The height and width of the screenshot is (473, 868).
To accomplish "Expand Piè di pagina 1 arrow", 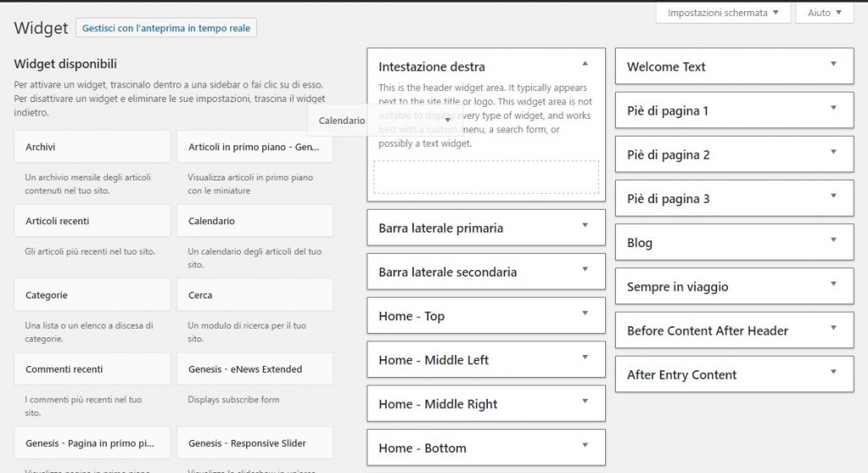I will pyautogui.click(x=833, y=107).
